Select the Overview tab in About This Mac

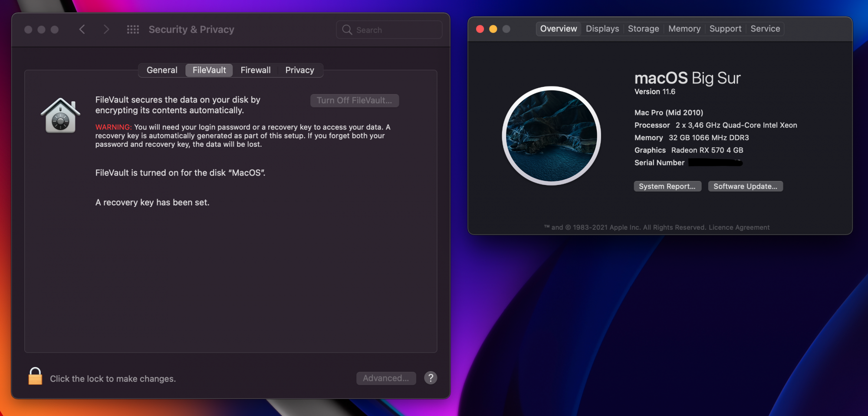click(559, 29)
